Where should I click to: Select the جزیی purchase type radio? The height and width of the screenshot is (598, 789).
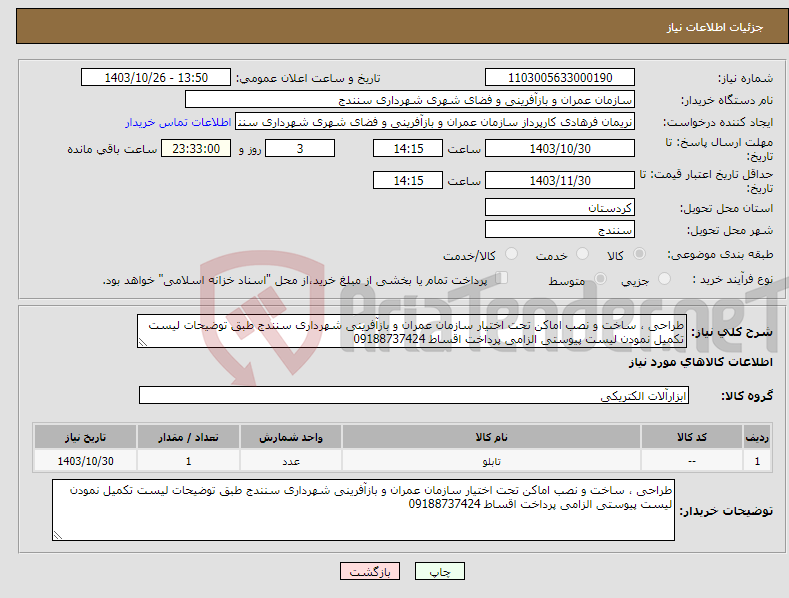pyautogui.click(x=664, y=278)
